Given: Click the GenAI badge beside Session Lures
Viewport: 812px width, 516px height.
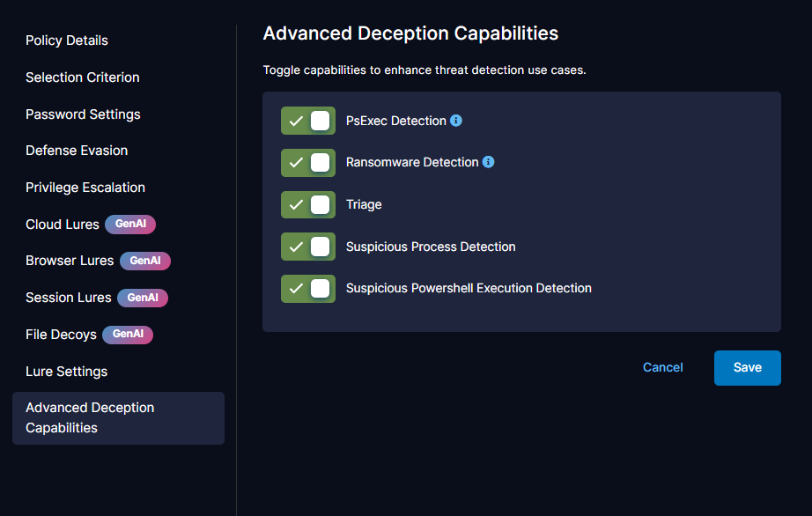Looking at the screenshot, I should tap(142, 298).
